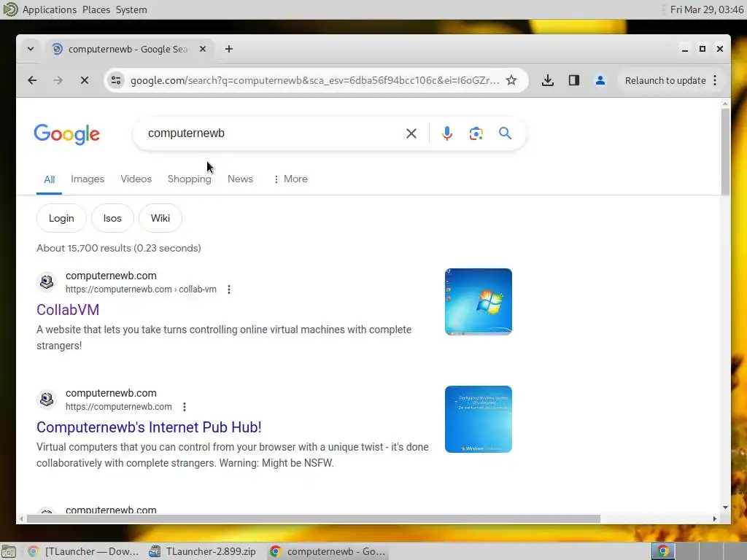Switch to Videos results
This screenshot has height=560, width=747.
coord(136,179)
